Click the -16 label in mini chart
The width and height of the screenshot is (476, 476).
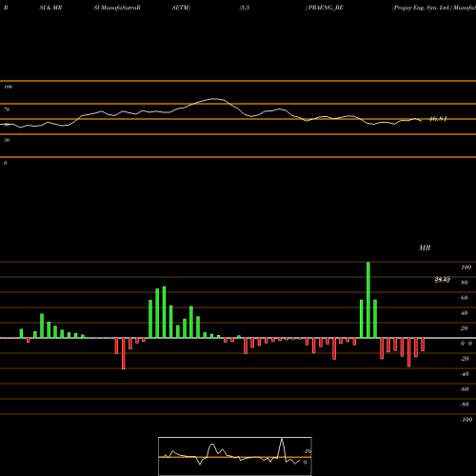(x=307, y=451)
